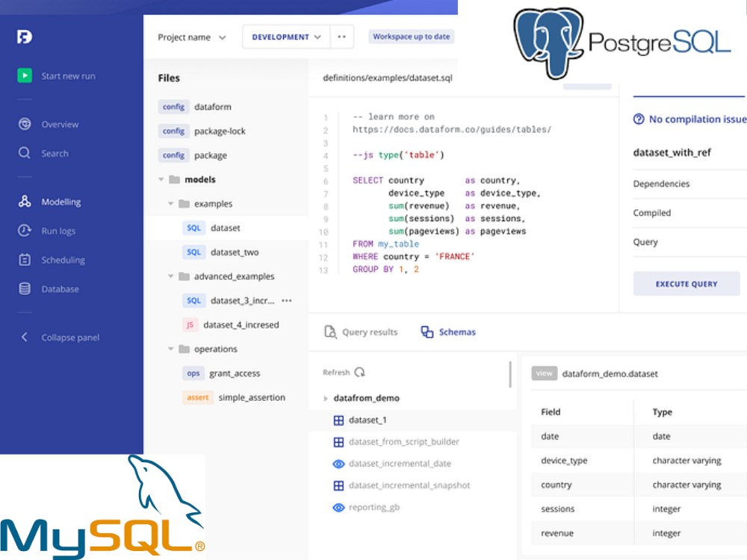Click the SQL badge next to dataset_two
The height and width of the screenshot is (560, 747).
point(193,252)
